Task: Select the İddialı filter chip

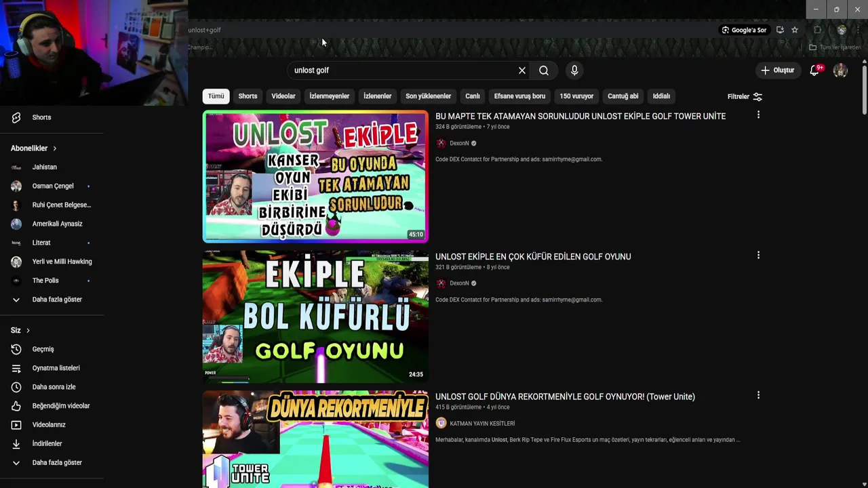Action: coord(661,96)
